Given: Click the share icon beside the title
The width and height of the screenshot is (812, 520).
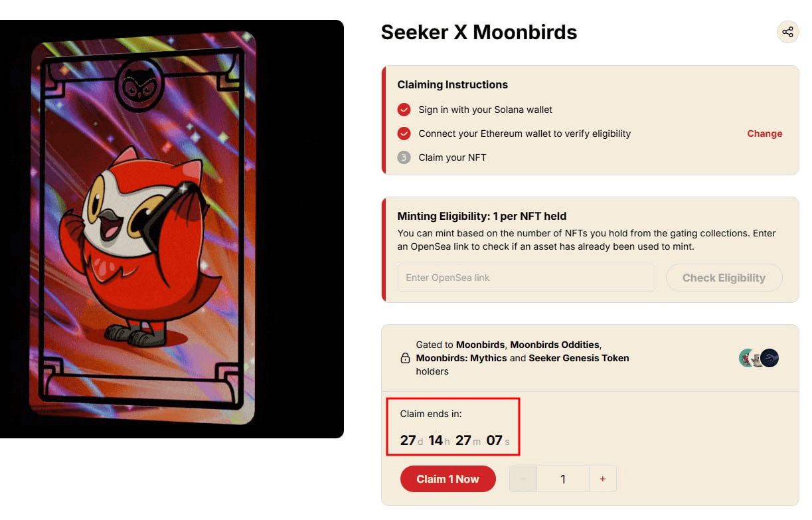Looking at the screenshot, I should 787,32.
